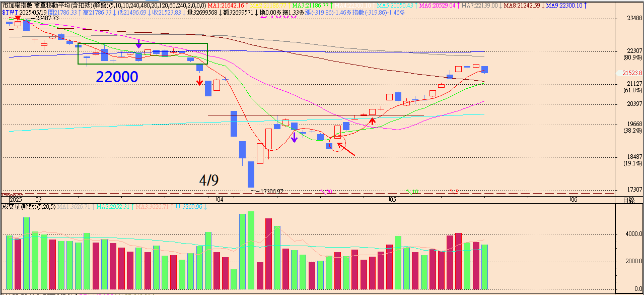This screenshot has height=295, width=644.
Task: Click the purple down arrow in April
Action: pyautogui.click(x=295, y=137)
